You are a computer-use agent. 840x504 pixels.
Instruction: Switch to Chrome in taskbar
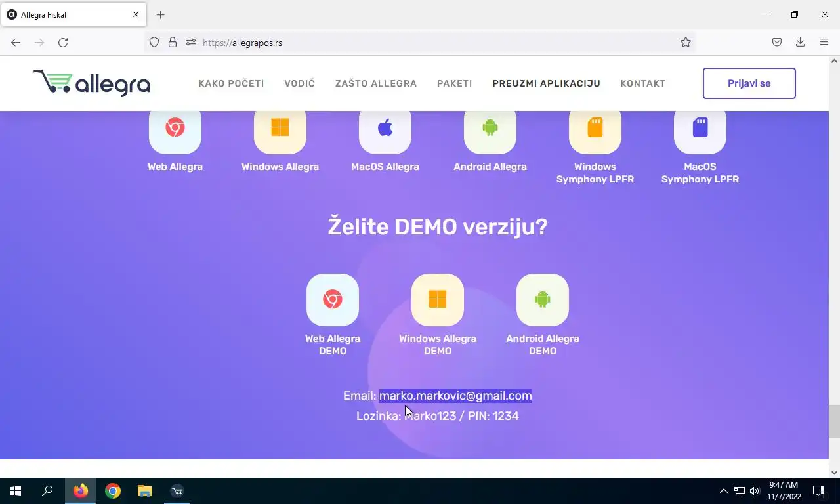[x=113, y=491]
